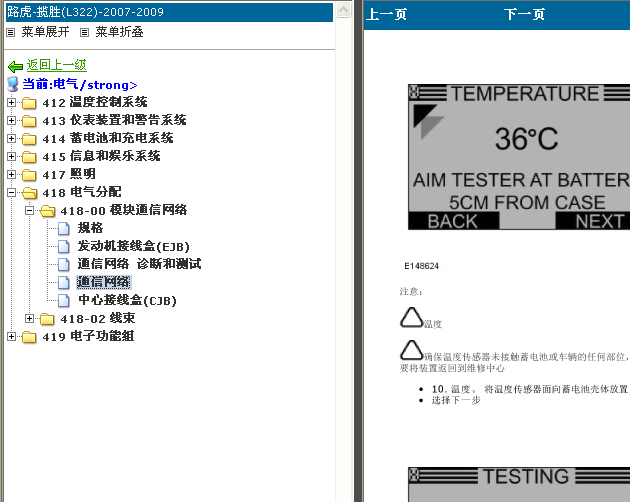Click 菜单展开 to expand menu
Screen dimensions: 630x502
45,32
